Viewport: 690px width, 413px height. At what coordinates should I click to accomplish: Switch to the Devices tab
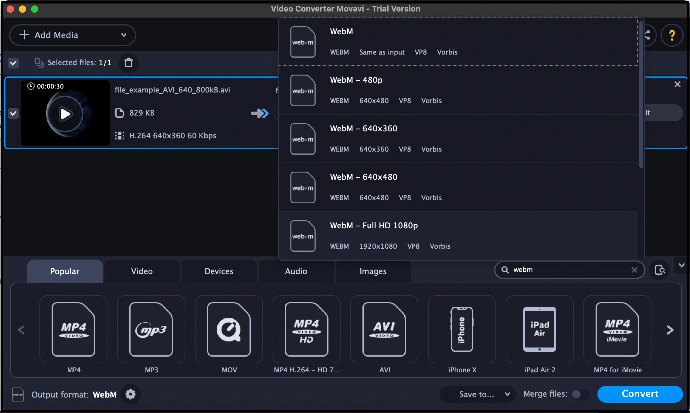(x=218, y=271)
